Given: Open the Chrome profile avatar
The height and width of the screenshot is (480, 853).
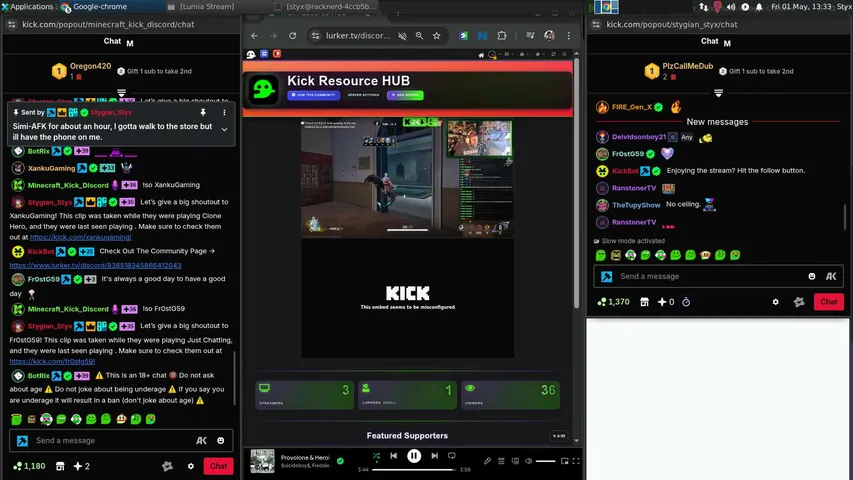Looking at the screenshot, I should (549, 35).
